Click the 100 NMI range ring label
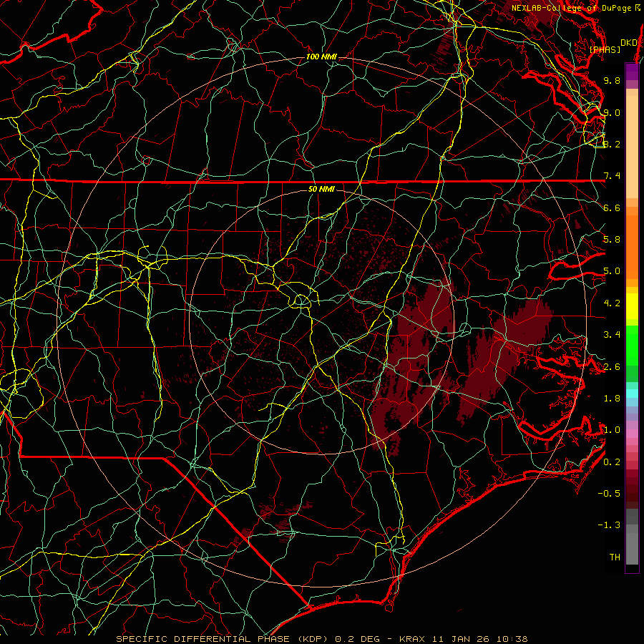This screenshot has width=644, height=644. pyautogui.click(x=321, y=57)
